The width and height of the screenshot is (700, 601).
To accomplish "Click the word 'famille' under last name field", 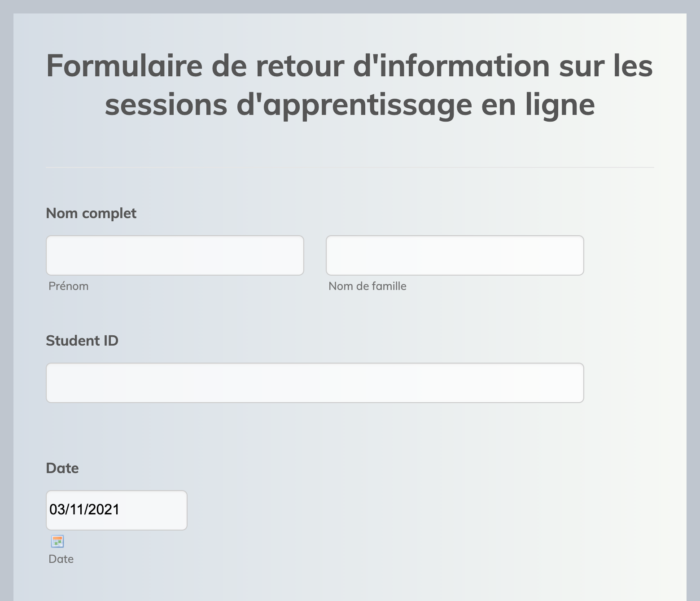I will (x=386, y=286).
